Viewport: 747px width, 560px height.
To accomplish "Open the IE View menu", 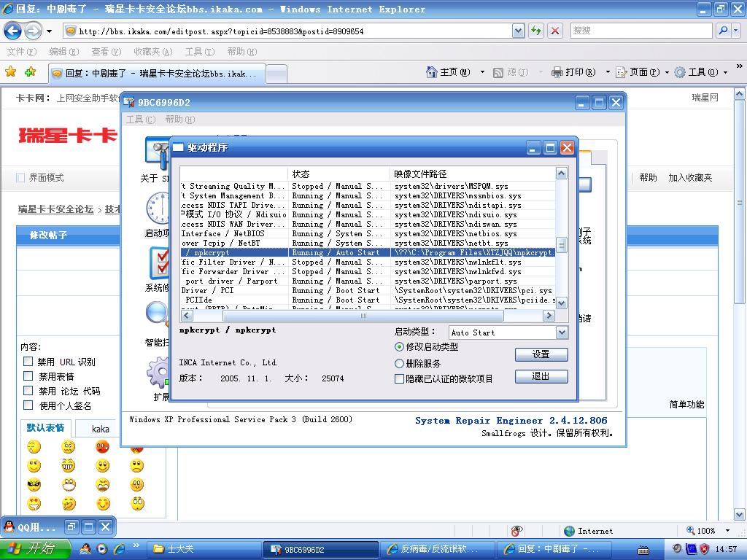I will [107, 52].
